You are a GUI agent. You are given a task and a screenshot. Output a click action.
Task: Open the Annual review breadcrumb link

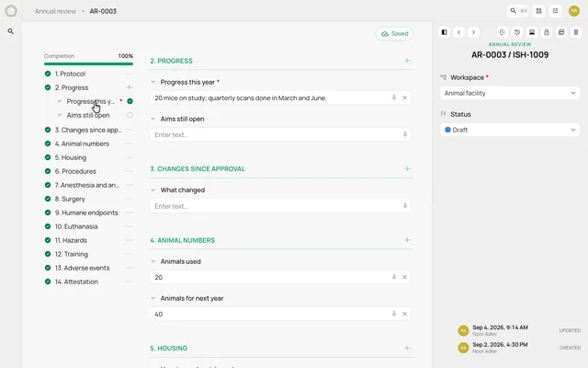tap(55, 11)
